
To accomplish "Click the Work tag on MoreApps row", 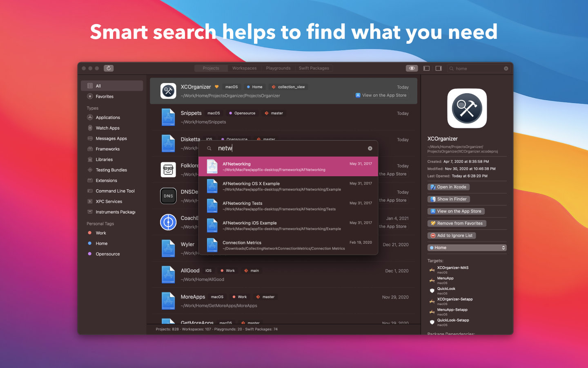I will coord(240,297).
